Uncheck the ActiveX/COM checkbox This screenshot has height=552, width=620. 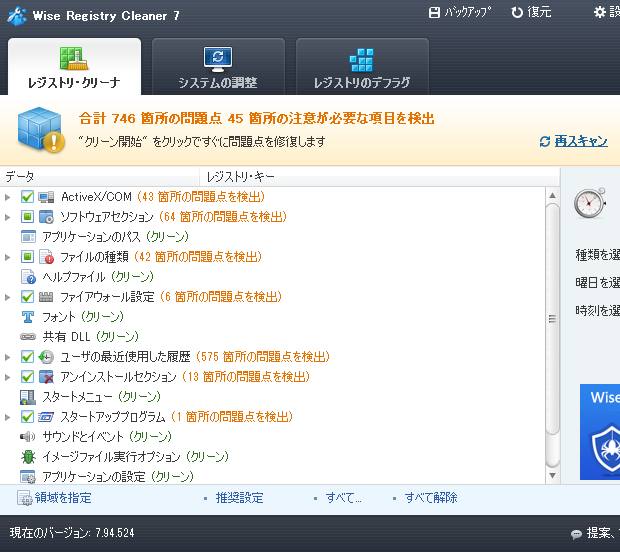click(27, 197)
